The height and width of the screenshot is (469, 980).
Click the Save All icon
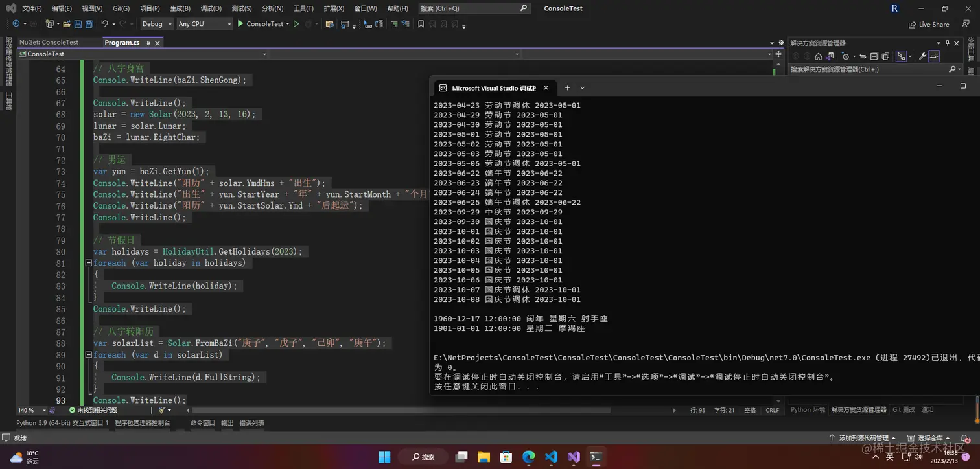(89, 24)
